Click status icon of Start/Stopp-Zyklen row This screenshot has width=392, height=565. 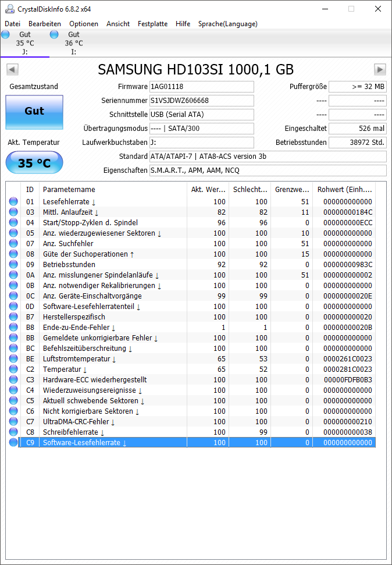[x=13, y=223]
